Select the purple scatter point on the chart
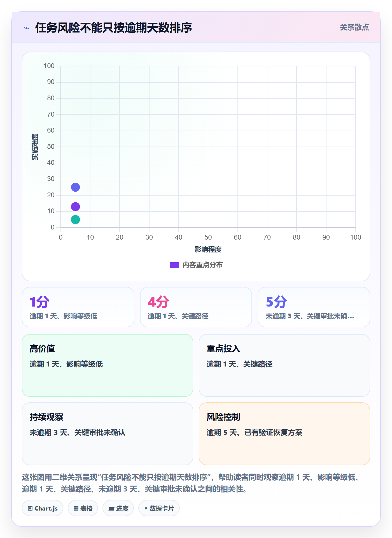This screenshot has height=538, width=392. coord(75,207)
